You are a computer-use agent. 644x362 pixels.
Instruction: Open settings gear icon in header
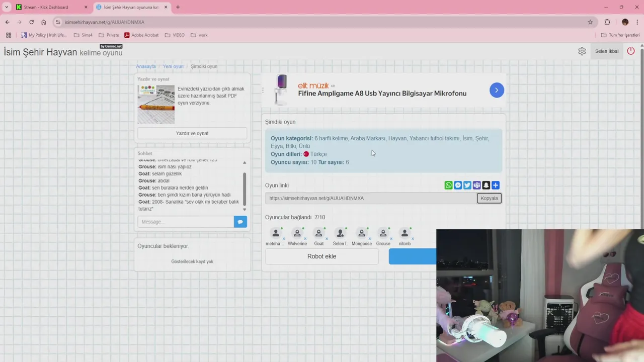point(582,51)
